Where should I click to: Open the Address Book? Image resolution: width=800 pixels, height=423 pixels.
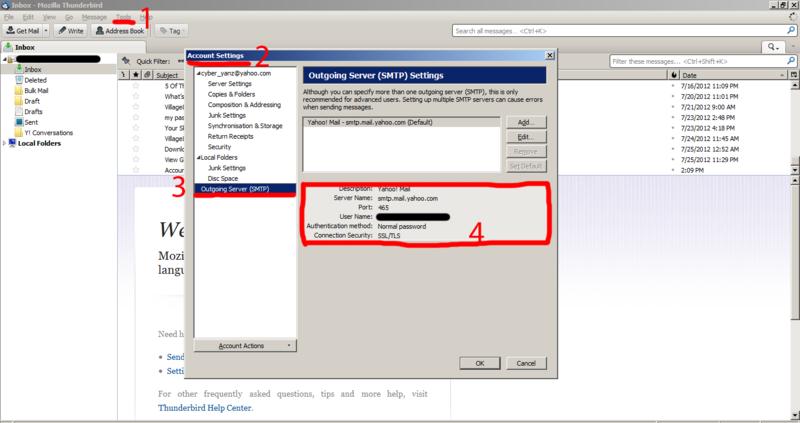(120, 31)
